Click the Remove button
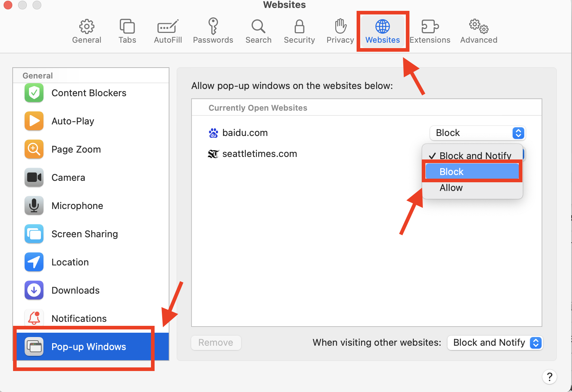572x392 pixels. [x=216, y=342]
